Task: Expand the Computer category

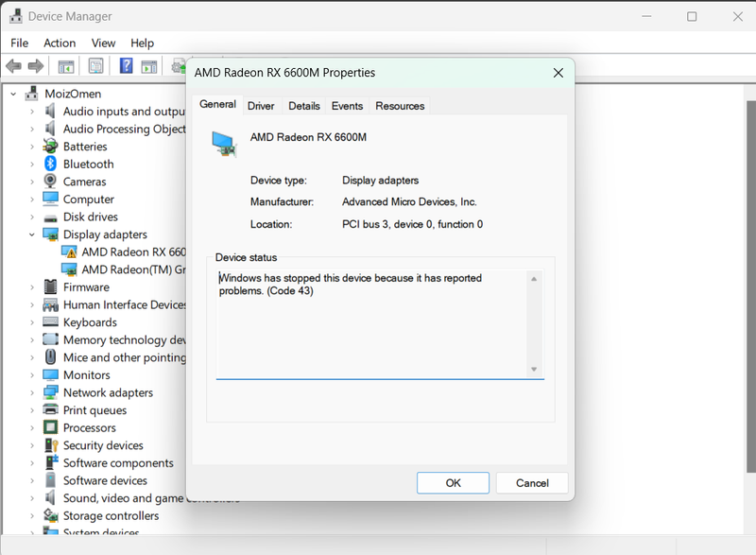Action: click(x=32, y=199)
